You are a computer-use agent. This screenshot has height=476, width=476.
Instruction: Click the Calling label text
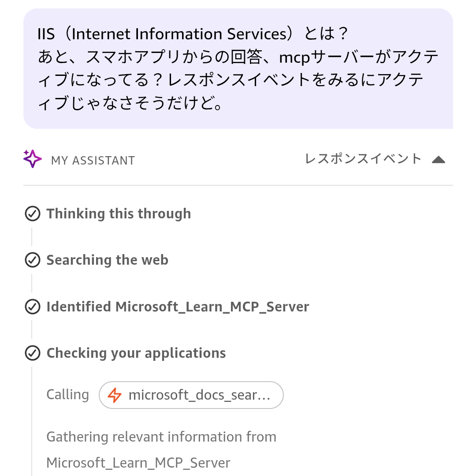67,395
